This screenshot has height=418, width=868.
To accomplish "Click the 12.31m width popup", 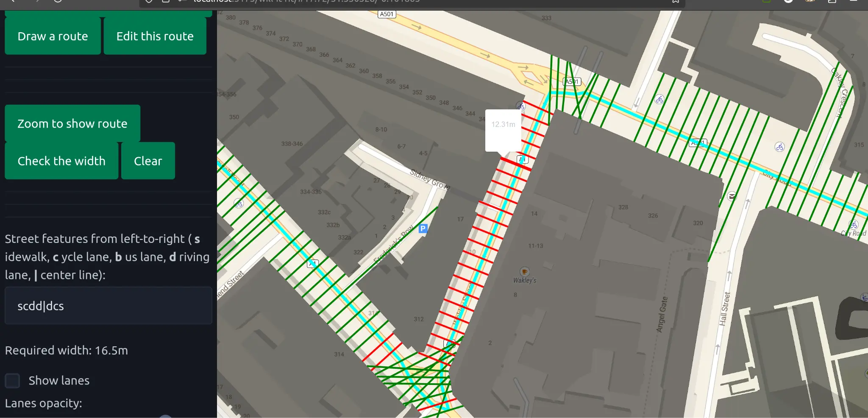I will click(503, 130).
